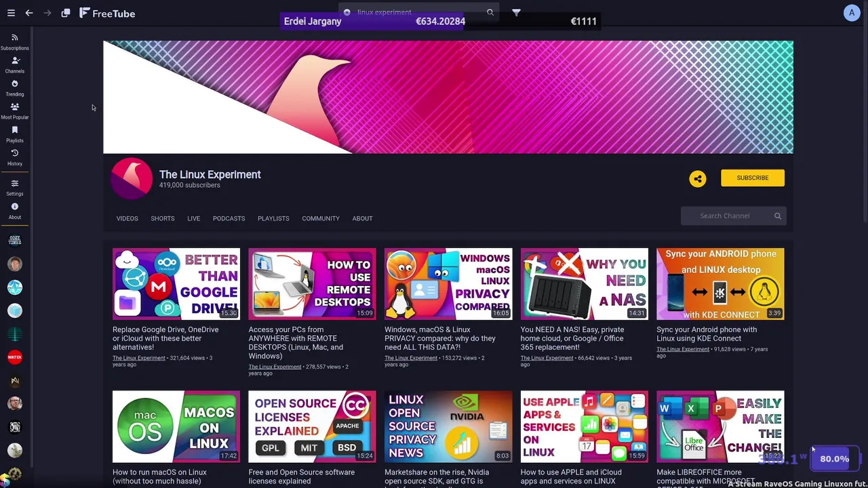Go forward with the right arrow
Screen dimensions: 868x488
[x=47, y=13]
